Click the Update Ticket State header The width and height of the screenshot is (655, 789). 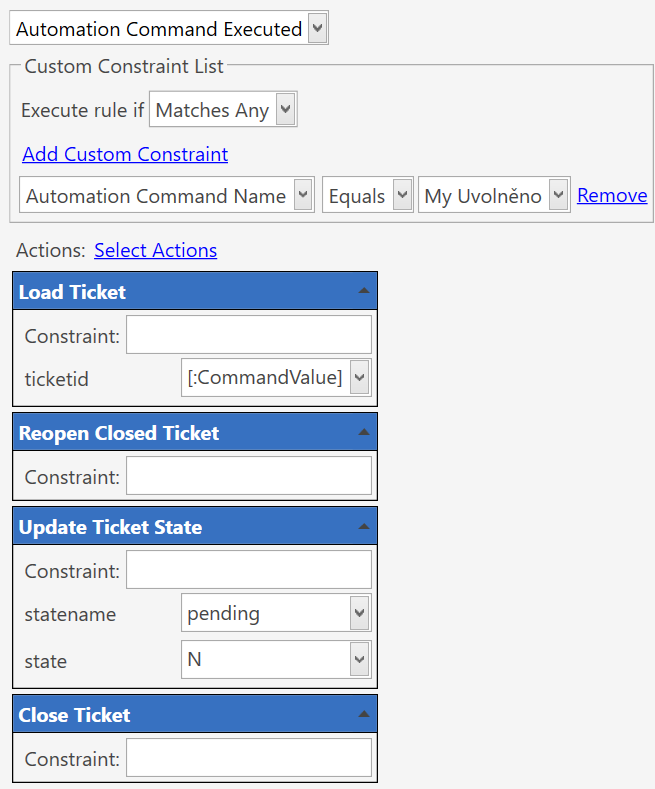coord(195,526)
